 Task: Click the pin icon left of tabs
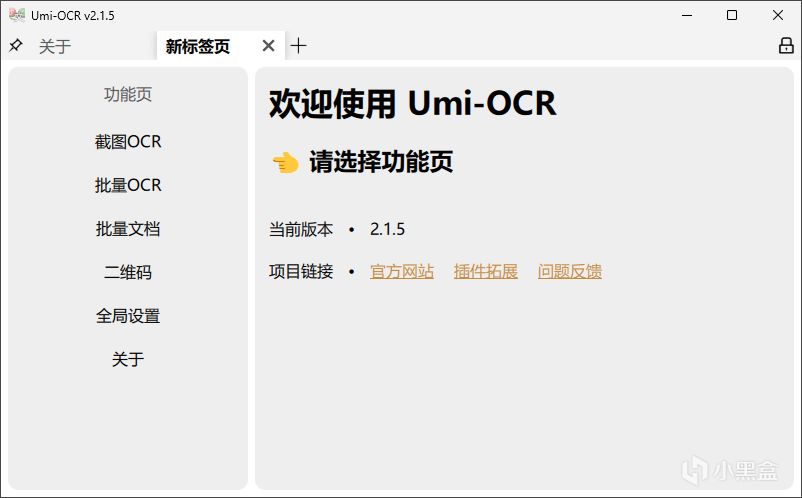pyautogui.click(x=16, y=46)
